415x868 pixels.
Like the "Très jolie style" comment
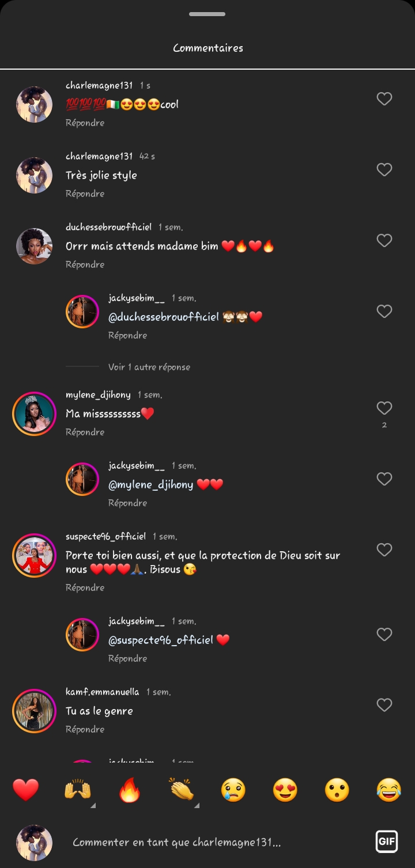384,170
